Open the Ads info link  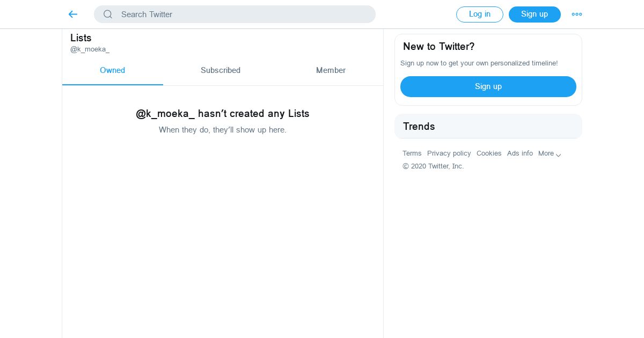tap(520, 153)
